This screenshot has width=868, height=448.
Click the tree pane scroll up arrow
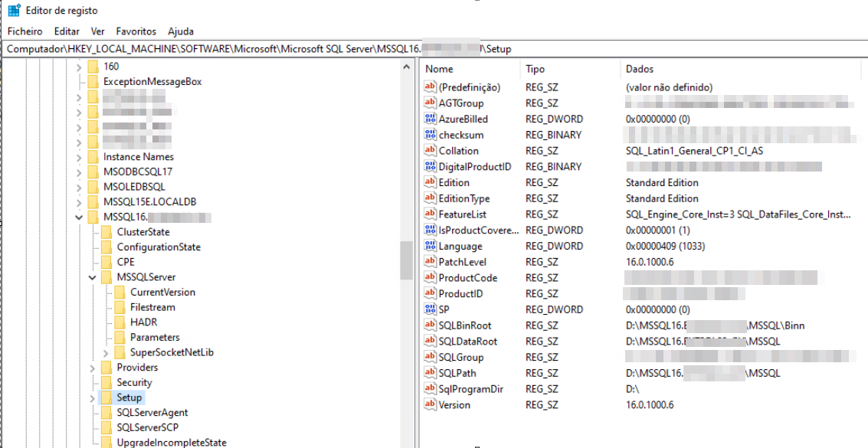click(x=407, y=67)
